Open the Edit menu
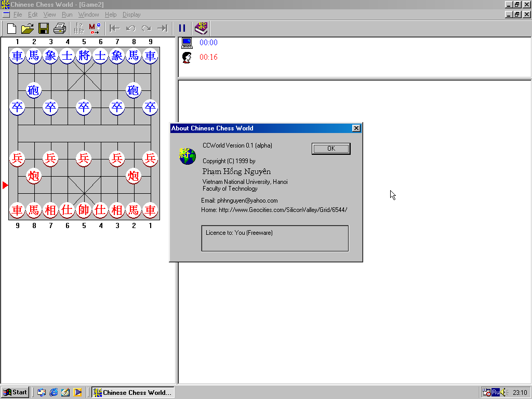Viewport: 532px width, 399px height. click(33, 15)
